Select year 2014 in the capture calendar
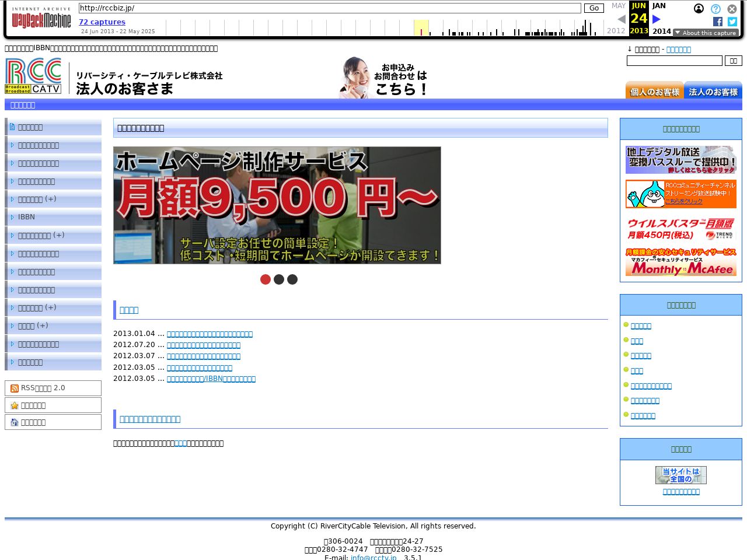This screenshot has height=560, width=747. (x=661, y=31)
